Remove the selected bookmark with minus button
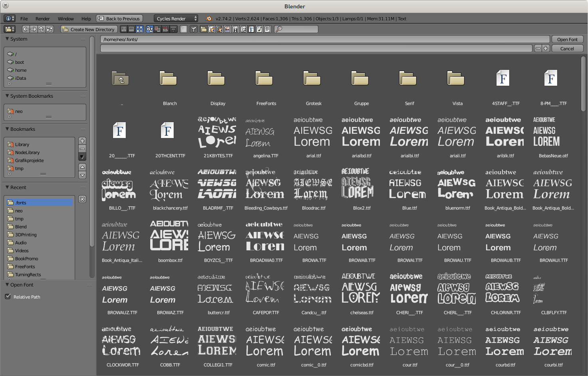 coord(82,149)
